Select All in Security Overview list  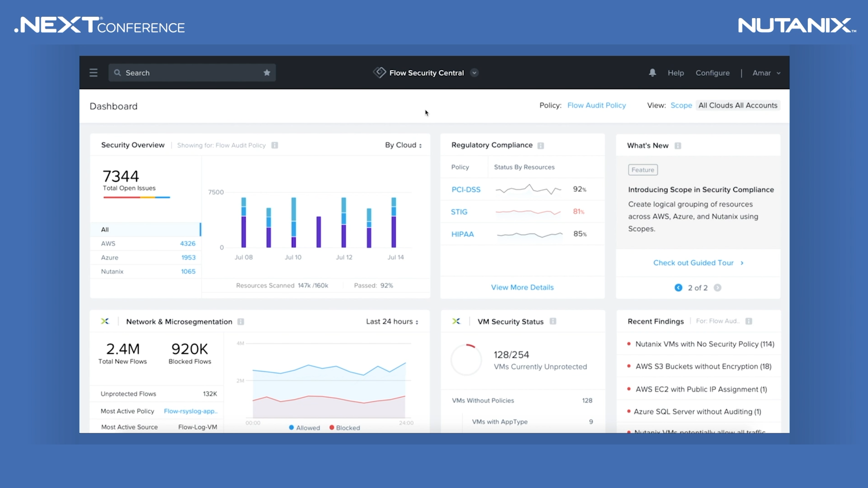coord(146,230)
